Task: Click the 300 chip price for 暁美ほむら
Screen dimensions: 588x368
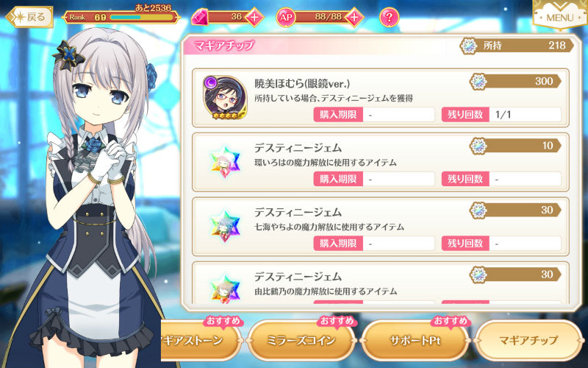Action: [x=515, y=81]
